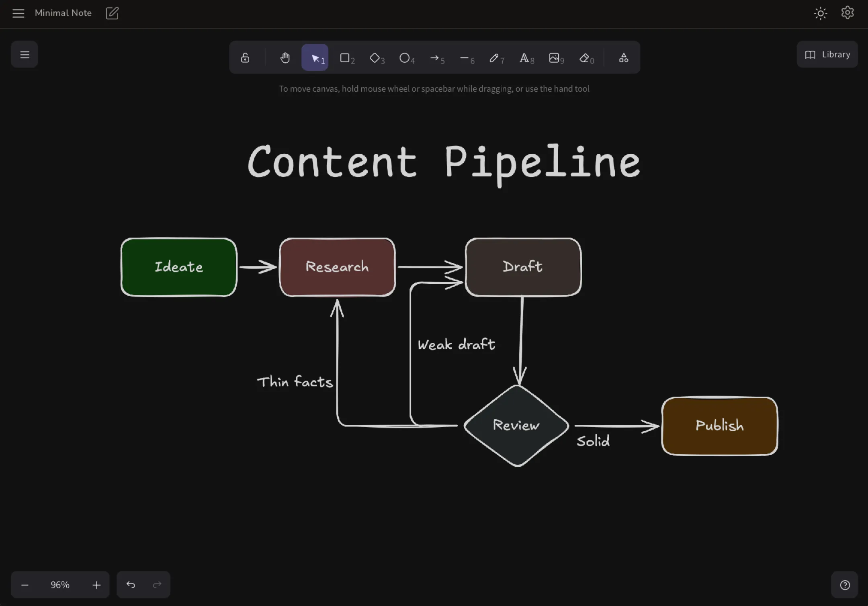The height and width of the screenshot is (606, 868).
Task: Open the Library panel
Action: (x=827, y=54)
